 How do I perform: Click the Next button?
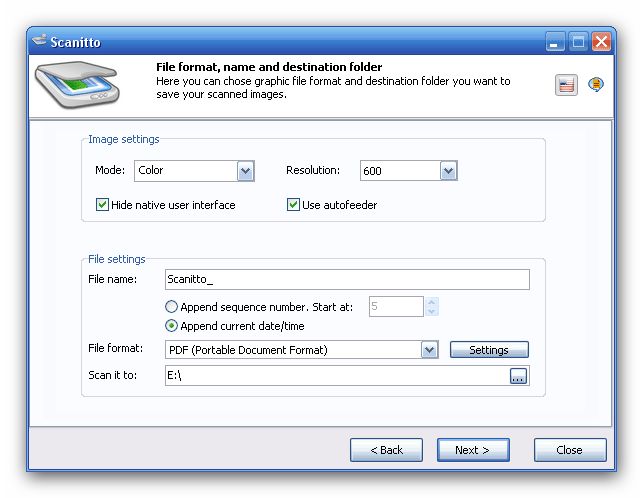(473, 450)
